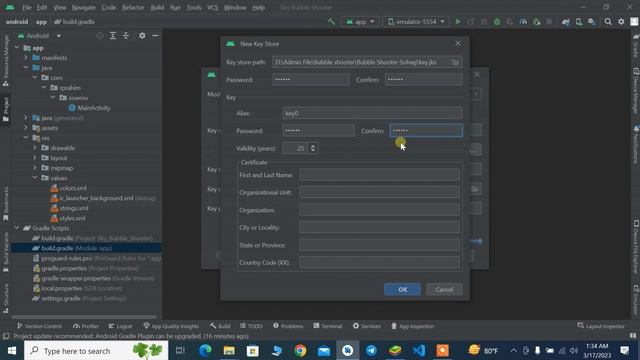Screen dimensions: 640x360
Task: Open the App Inspection tool window
Action: pos(413,326)
